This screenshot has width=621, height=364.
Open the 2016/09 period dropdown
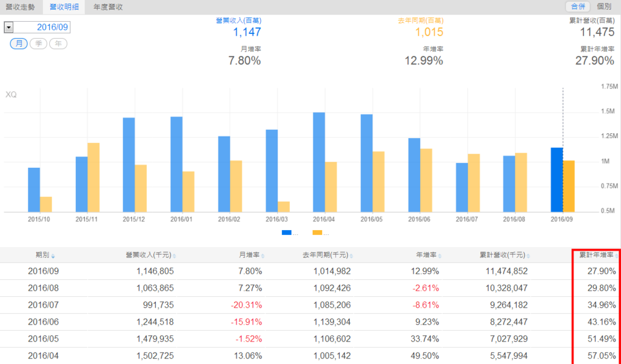tap(8, 27)
